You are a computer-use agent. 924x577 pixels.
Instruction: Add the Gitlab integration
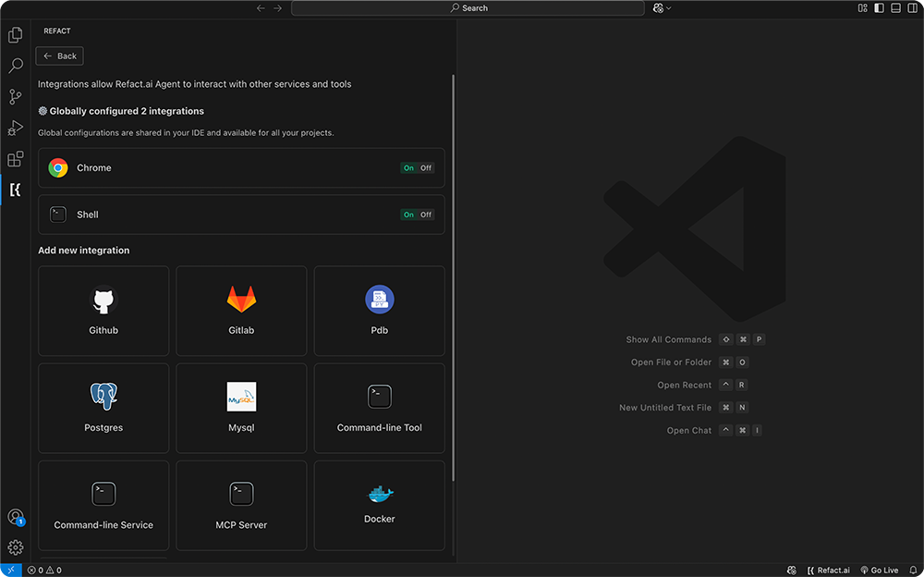(x=241, y=311)
